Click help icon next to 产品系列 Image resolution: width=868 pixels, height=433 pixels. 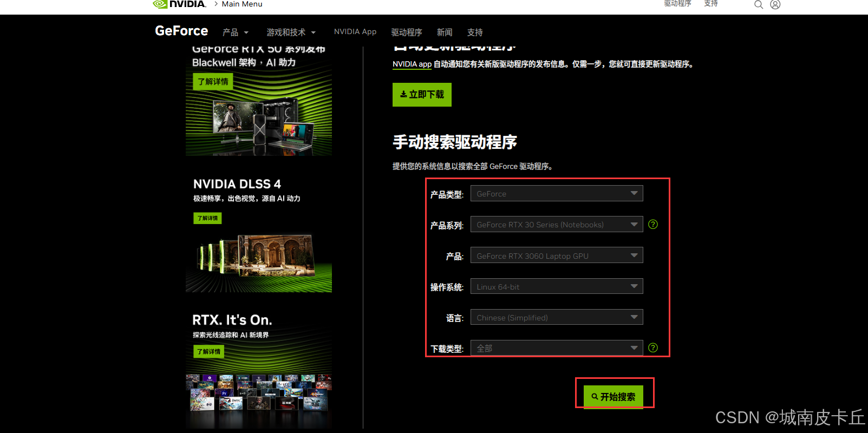(653, 224)
